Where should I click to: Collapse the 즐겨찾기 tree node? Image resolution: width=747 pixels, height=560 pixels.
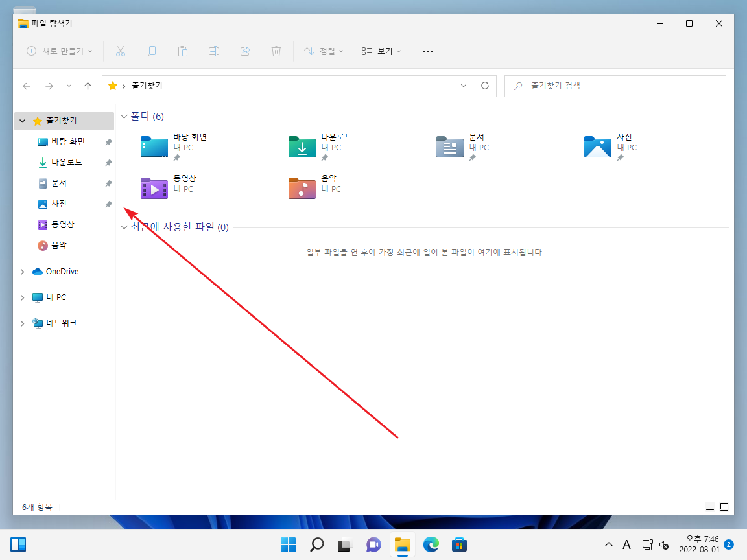tap(23, 121)
